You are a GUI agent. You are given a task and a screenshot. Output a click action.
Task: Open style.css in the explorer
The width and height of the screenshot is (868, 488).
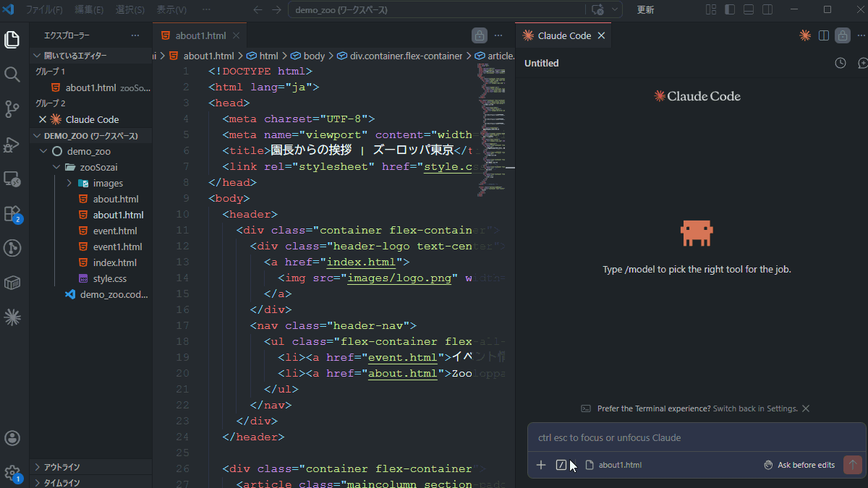(x=109, y=278)
